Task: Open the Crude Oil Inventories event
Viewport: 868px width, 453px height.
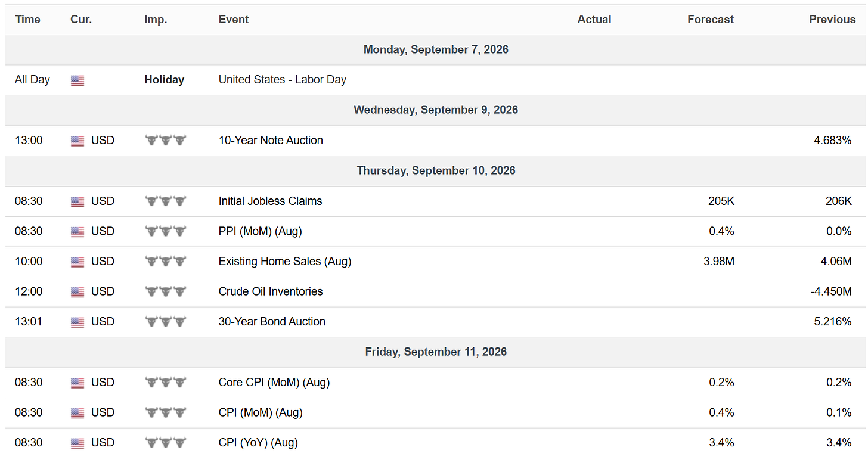Action: (271, 291)
